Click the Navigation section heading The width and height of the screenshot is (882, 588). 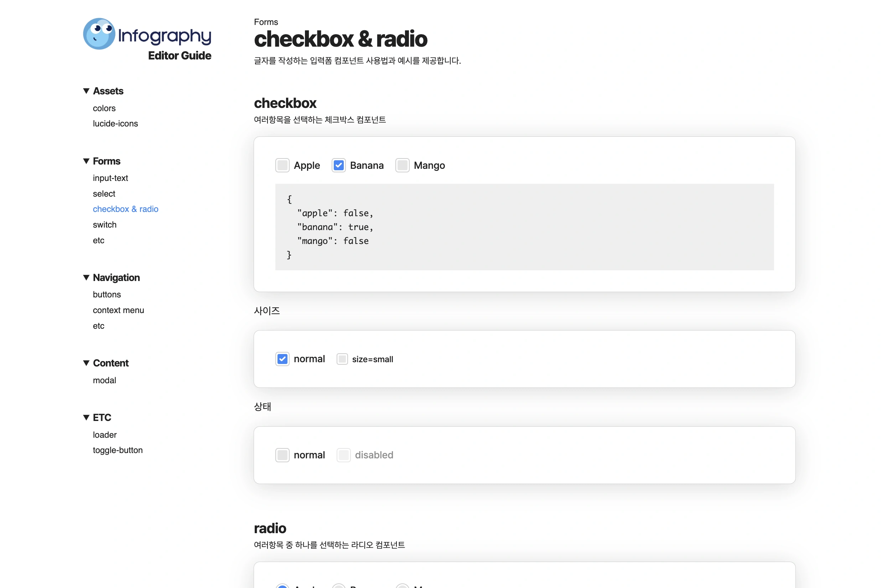click(116, 278)
